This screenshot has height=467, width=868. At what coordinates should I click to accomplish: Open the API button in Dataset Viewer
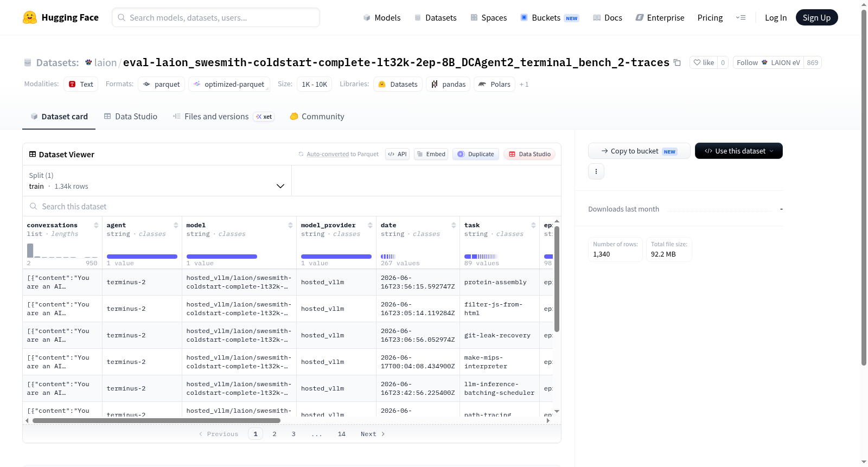[x=397, y=154]
